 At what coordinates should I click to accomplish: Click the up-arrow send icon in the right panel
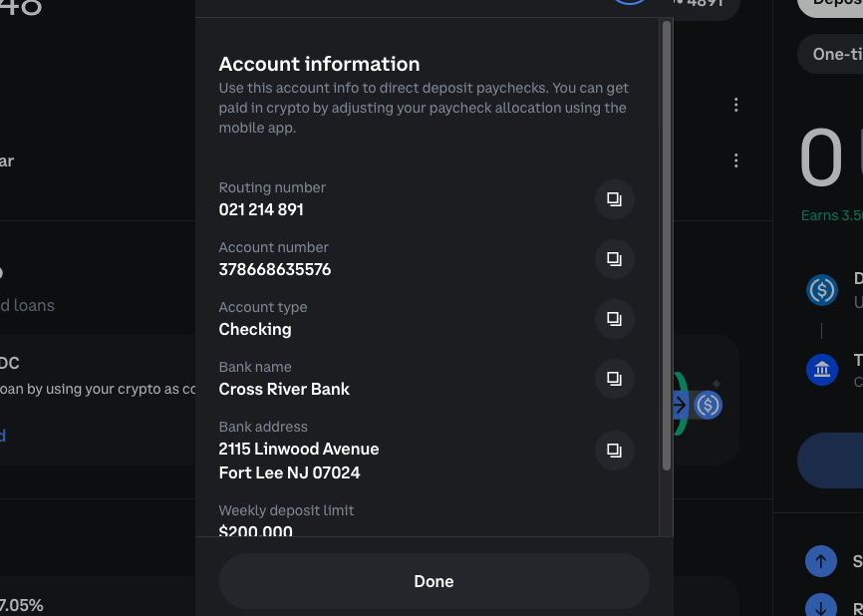click(820, 561)
